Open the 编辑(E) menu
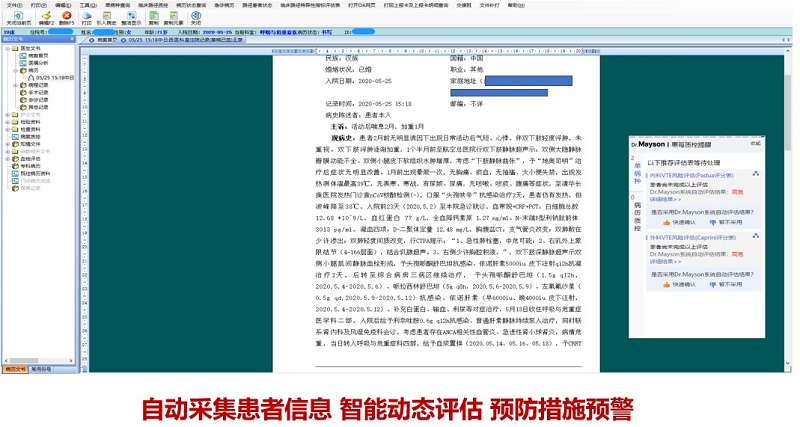Viewport: 800px width, 427px height. pyautogui.click(x=63, y=5)
